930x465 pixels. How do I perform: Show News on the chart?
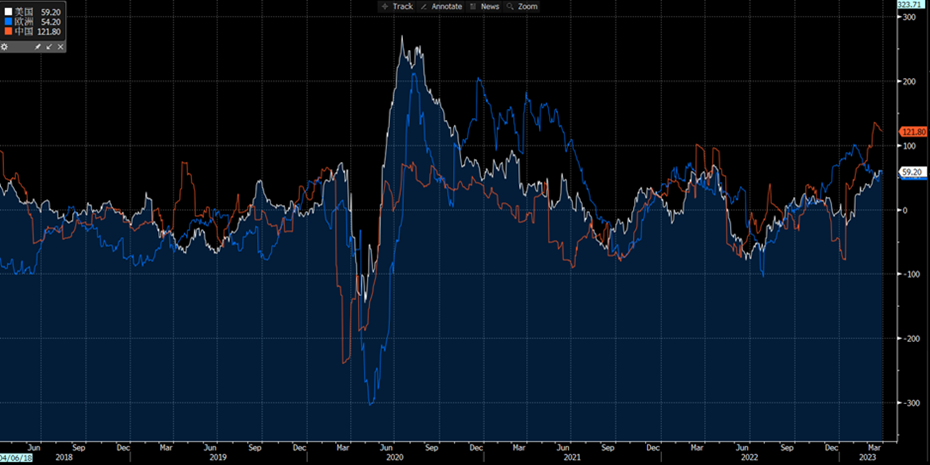click(x=485, y=6)
